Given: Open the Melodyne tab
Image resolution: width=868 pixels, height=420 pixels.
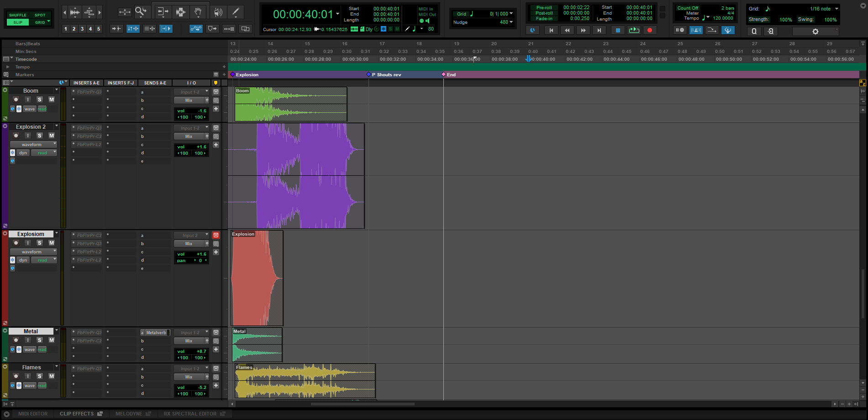Looking at the screenshot, I should (129, 414).
